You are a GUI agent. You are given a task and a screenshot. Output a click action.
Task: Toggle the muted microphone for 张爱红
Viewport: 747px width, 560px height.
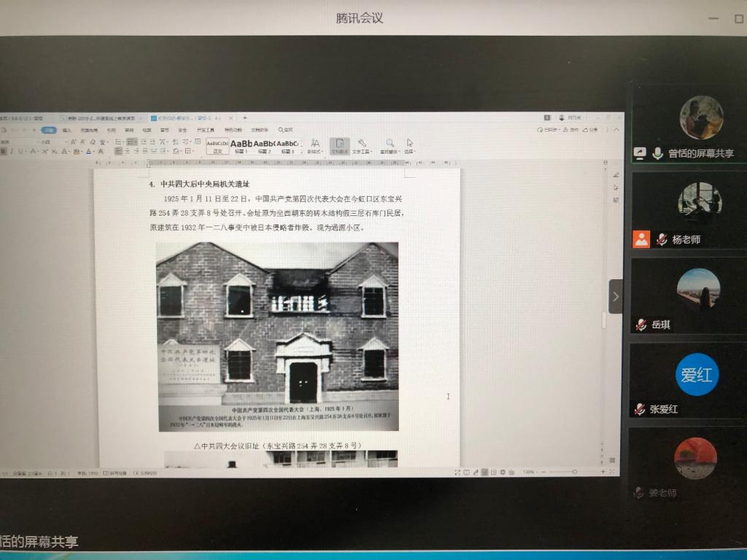click(x=640, y=409)
